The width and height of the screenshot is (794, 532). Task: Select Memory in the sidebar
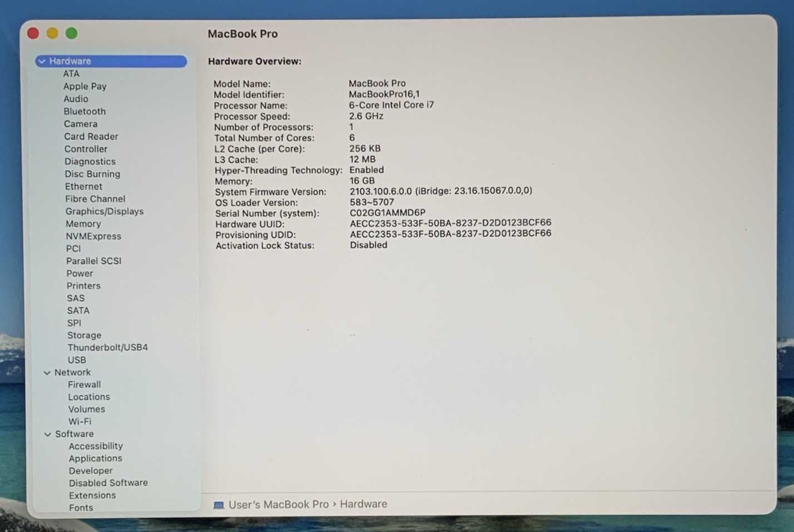(83, 223)
